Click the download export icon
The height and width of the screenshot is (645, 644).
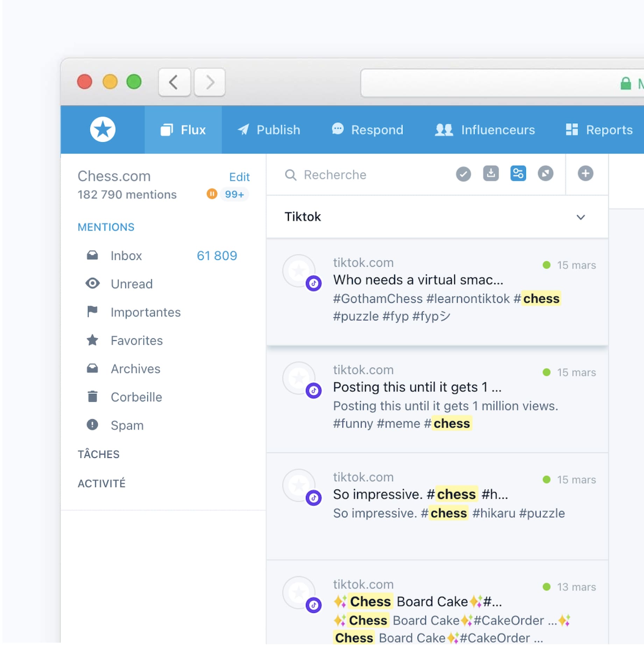[x=491, y=173]
